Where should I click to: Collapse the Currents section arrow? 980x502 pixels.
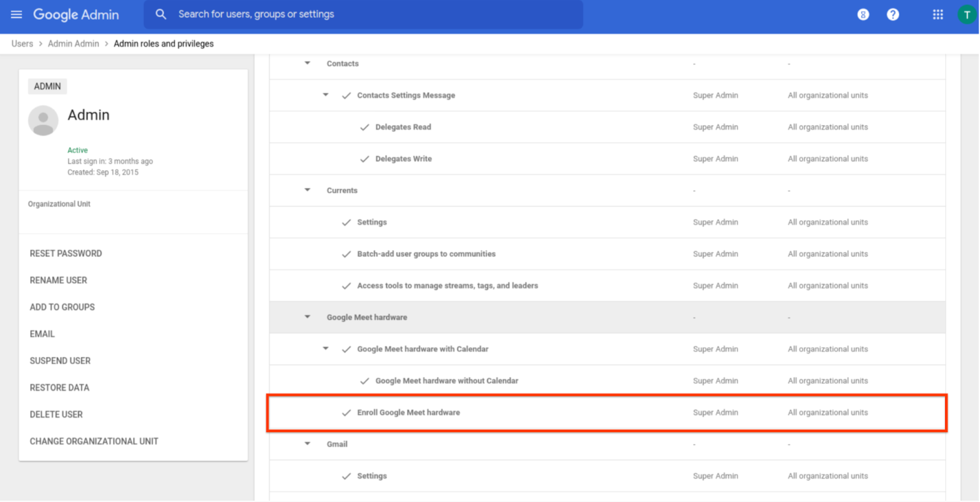point(307,190)
